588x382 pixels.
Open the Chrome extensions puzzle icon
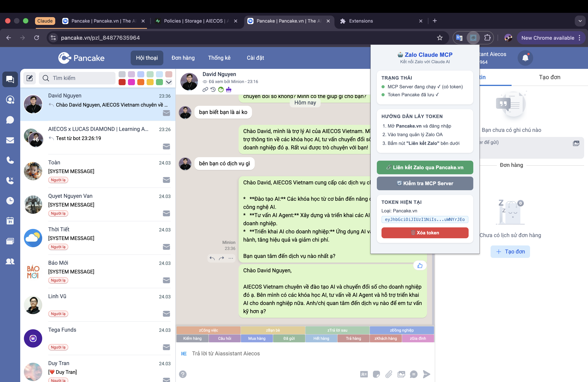487,38
